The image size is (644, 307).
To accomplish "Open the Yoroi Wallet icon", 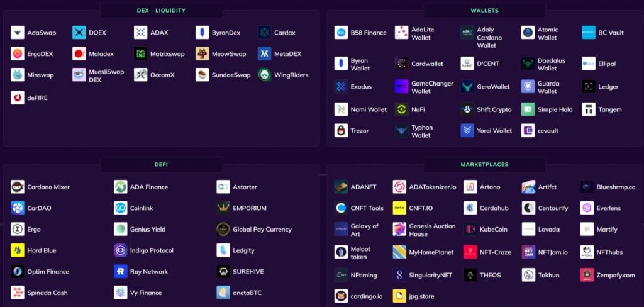I will [467, 130].
